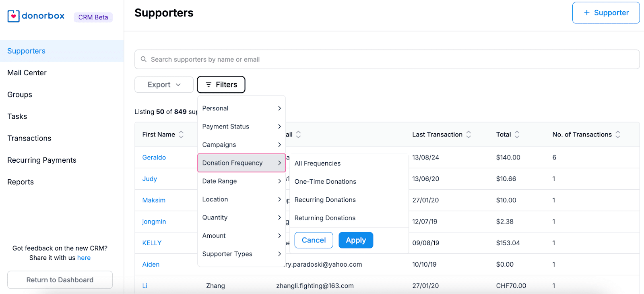The image size is (644, 294).
Task: Expand the Personal filter submenu
Action: [242, 108]
